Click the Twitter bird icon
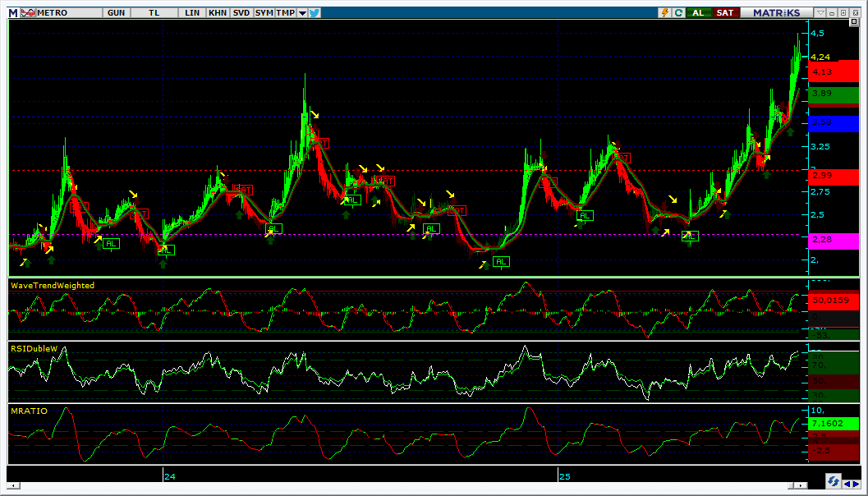This screenshot has height=496, width=868. [x=315, y=13]
